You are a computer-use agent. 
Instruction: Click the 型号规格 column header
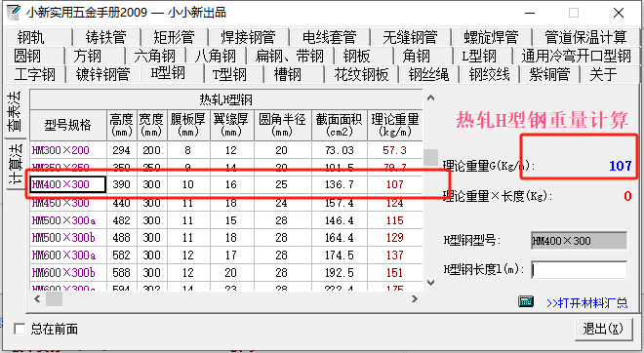click(68, 125)
